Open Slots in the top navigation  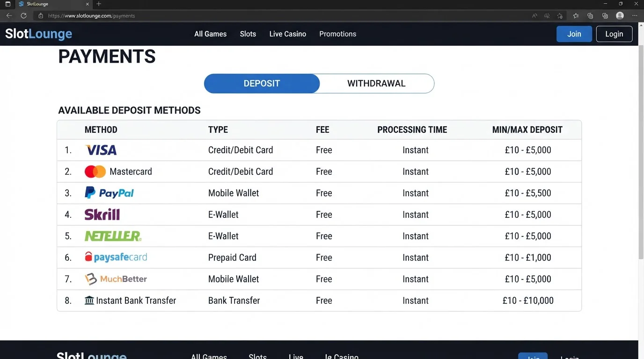point(248,34)
